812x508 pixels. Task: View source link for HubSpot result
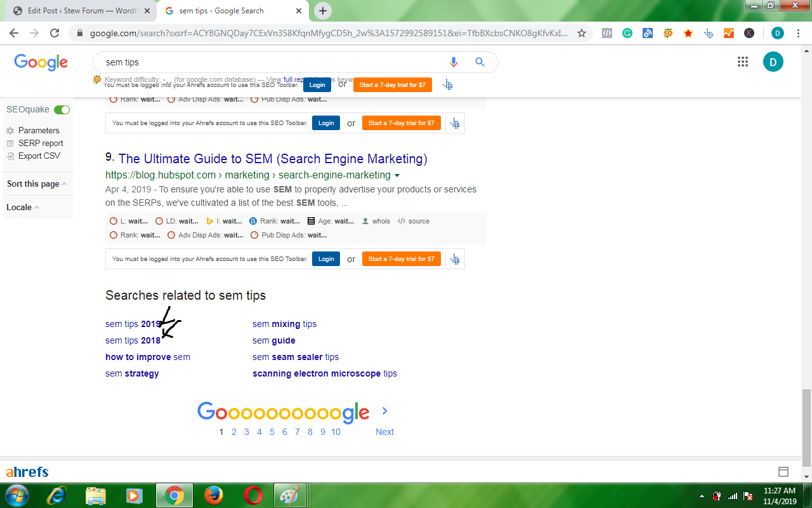(x=414, y=221)
